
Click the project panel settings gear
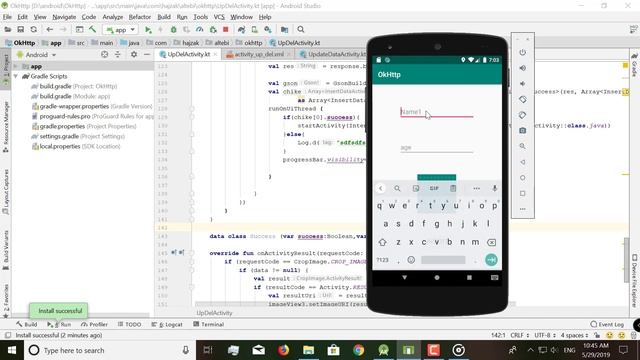point(134,54)
